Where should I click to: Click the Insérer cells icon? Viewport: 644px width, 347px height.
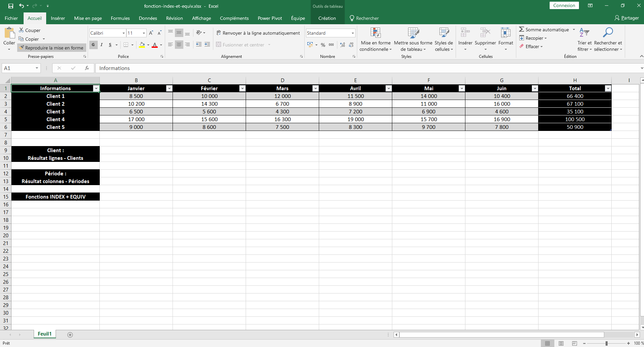tap(465, 33)
